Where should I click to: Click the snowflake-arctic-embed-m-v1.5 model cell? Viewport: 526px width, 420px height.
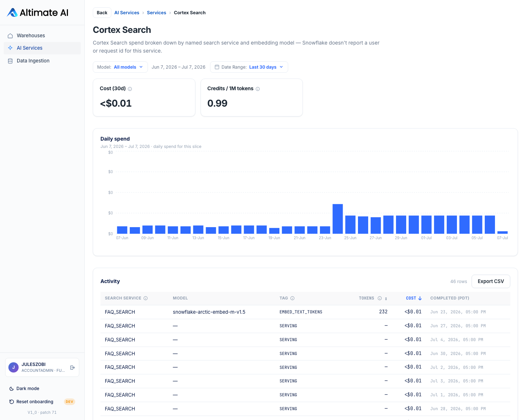pyautogui.click(x=209, y=312)
